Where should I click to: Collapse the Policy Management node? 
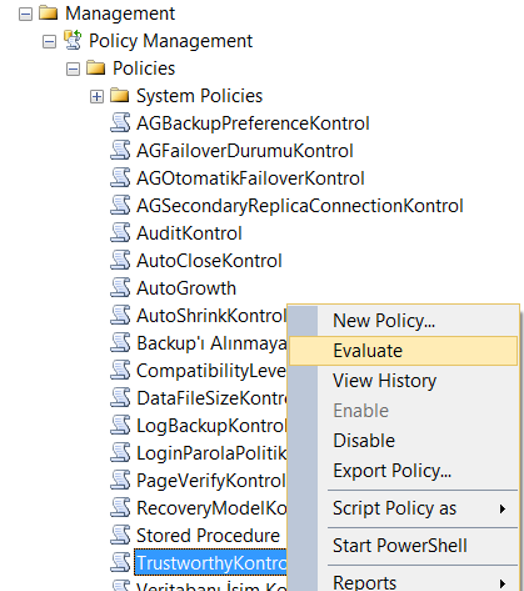[x=49, y=42]
